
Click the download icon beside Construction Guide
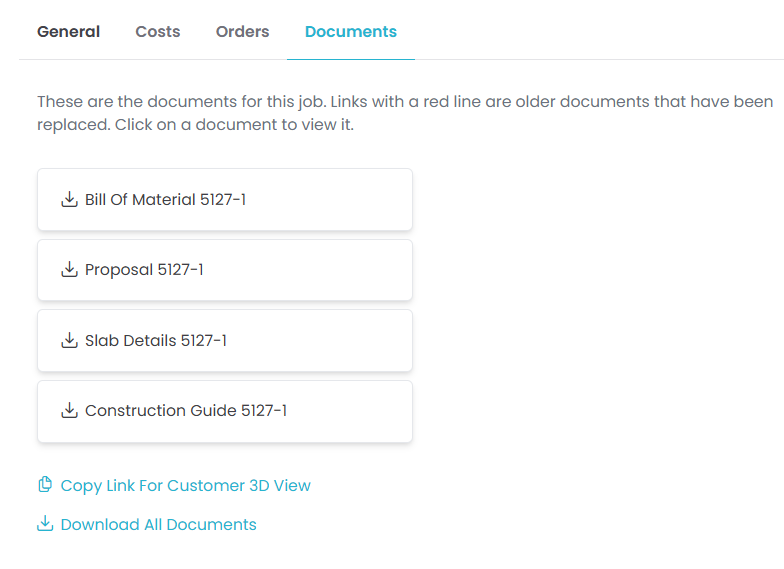69,411
